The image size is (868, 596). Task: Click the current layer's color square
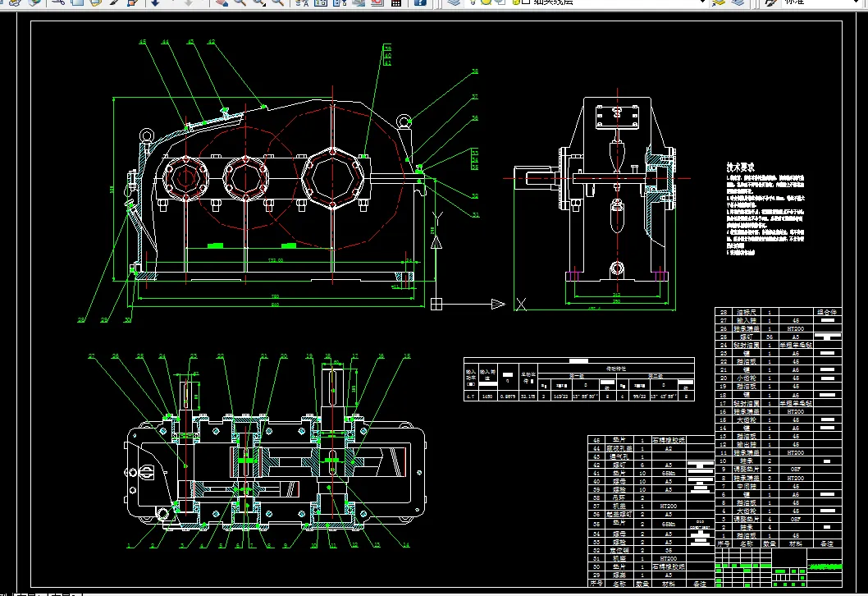click(526, 2)
